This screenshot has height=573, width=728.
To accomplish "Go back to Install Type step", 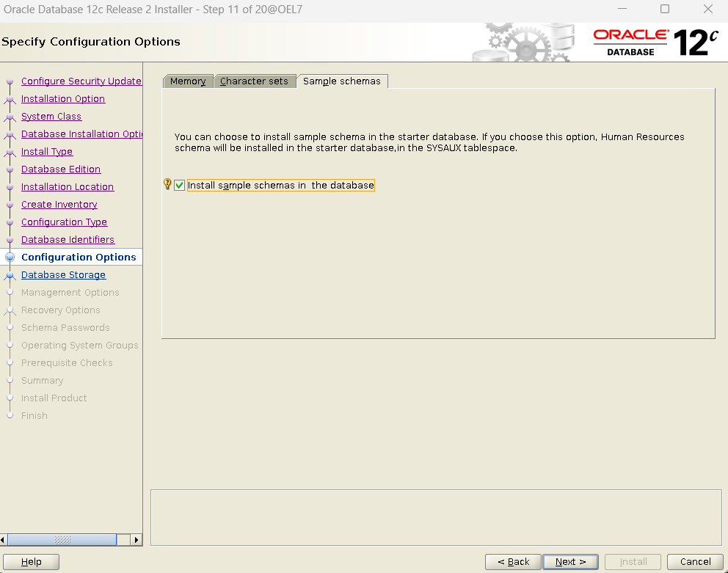I will pos(47,151).
